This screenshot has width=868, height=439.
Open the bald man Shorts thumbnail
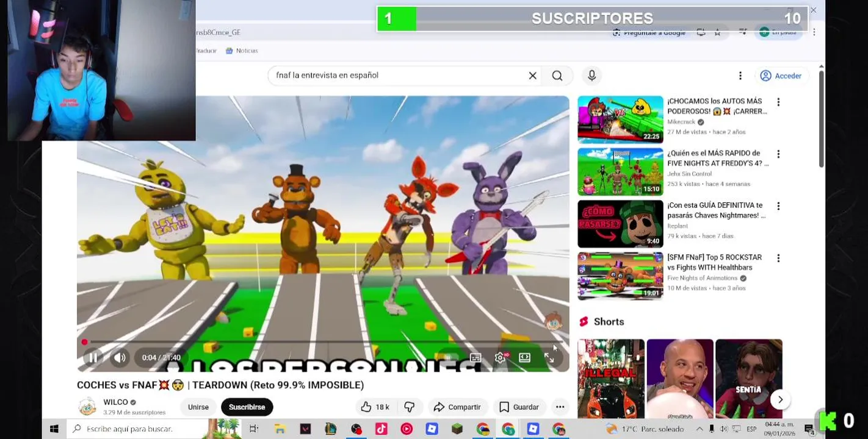(680, 379)
